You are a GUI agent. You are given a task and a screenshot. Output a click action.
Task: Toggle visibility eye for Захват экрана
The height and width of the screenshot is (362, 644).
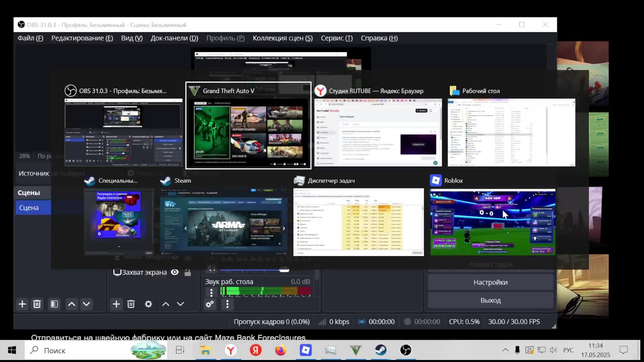pos(175,272)
